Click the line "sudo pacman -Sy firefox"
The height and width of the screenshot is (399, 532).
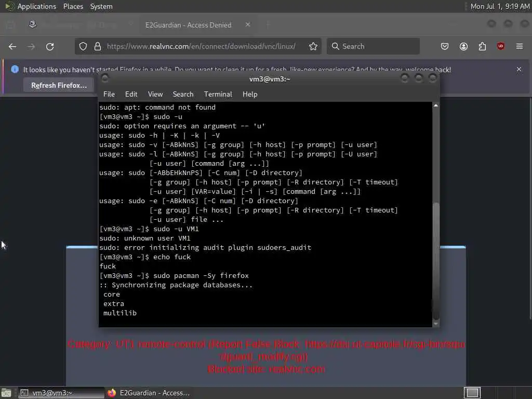click(201, 275)
